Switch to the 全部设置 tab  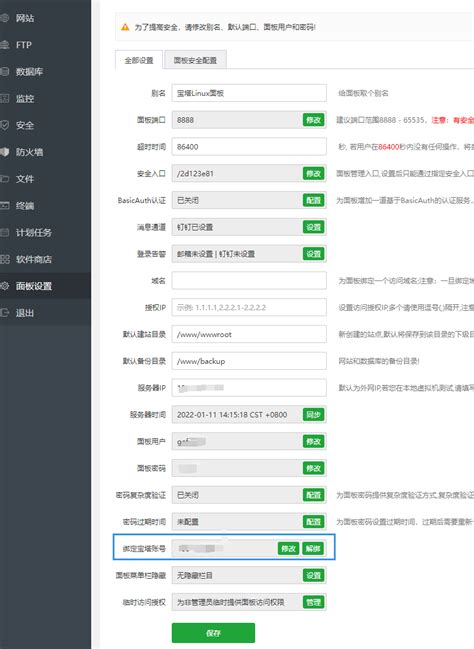139,60
